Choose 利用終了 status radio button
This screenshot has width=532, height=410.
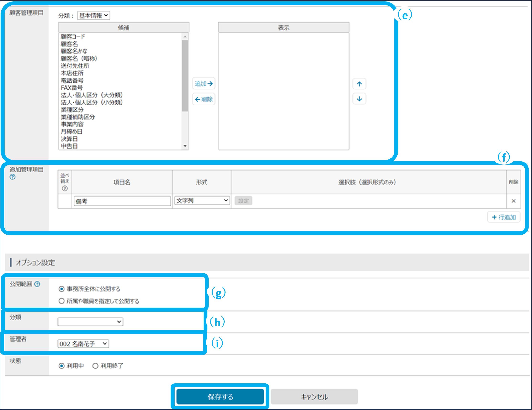tap(95, 366)
